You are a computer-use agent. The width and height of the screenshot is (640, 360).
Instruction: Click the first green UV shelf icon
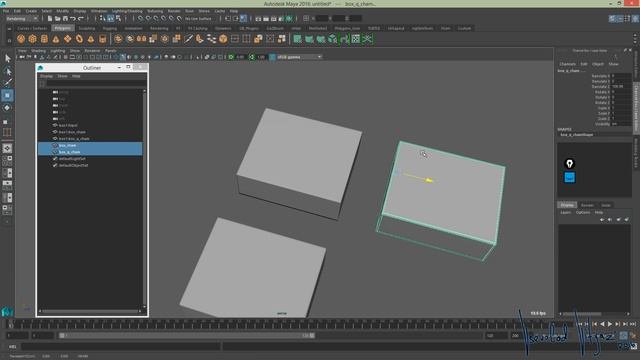tap(298, 39)
